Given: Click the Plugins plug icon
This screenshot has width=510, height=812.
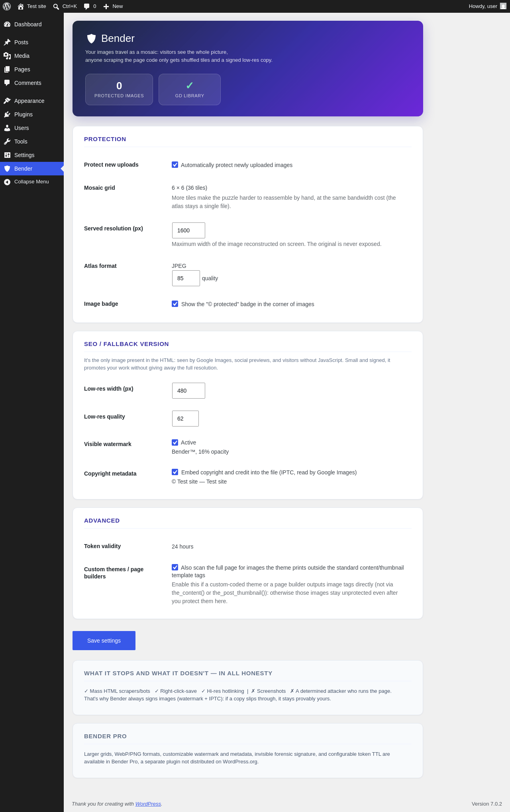Looking at the screenshot, I should [x=7, y=114].
